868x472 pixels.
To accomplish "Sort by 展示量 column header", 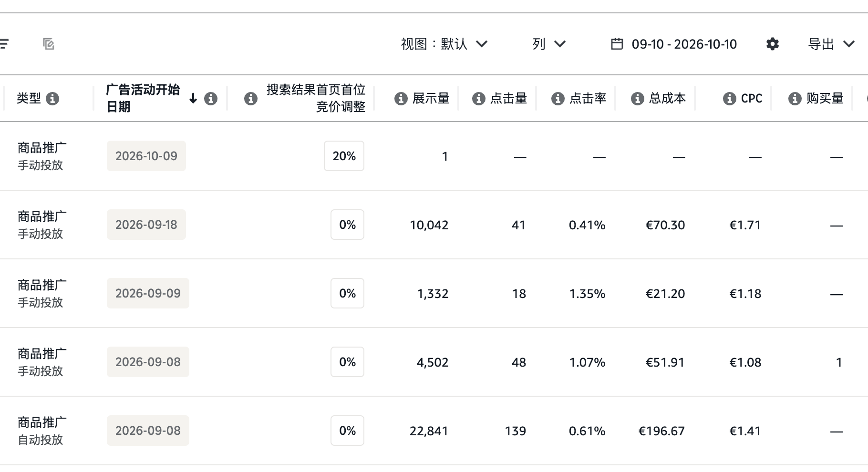I will pyautogui.click(x=431, y=99).
